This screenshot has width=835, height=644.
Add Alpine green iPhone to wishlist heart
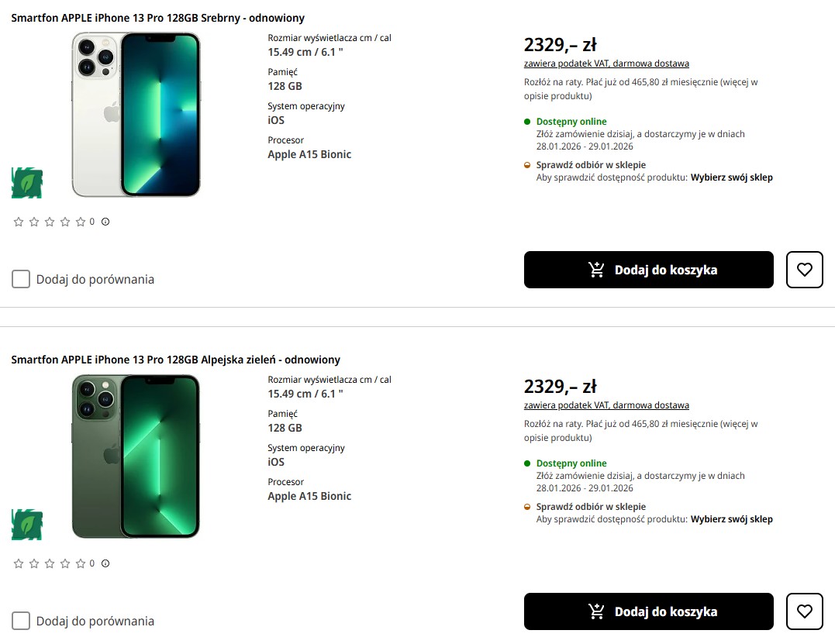804,611
